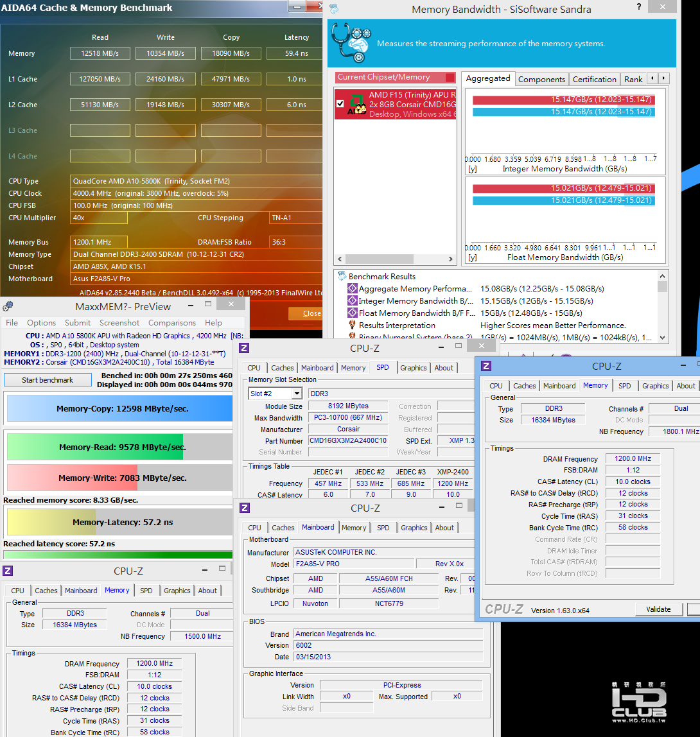The height and width of the screenshot is (737, 700).
Task: Click down arrow of Benchmark Results scrollbar
Action: click(x=662, y=338)
